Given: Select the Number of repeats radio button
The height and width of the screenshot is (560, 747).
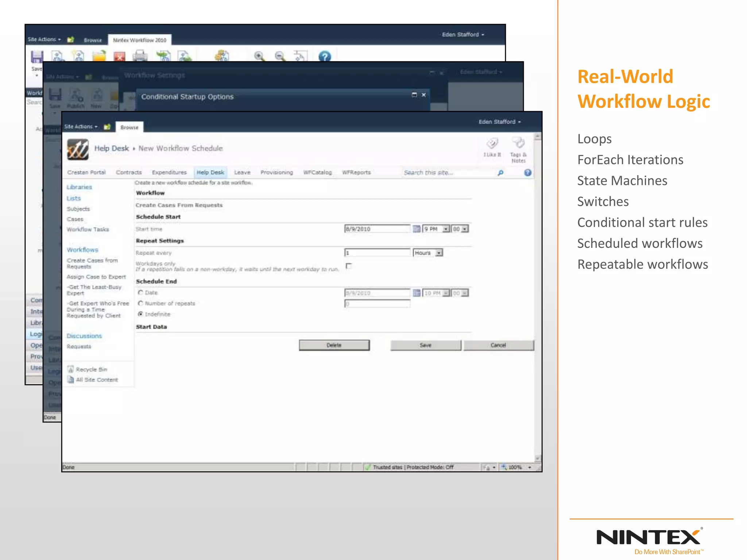Looking at the screenshot, I should [x=140, y=303].
